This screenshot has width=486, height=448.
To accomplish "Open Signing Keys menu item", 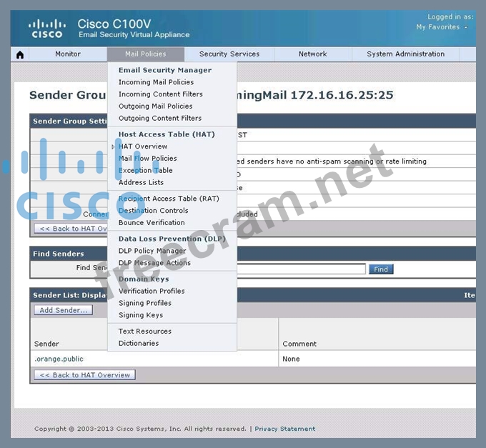I will tap(141, 315).
